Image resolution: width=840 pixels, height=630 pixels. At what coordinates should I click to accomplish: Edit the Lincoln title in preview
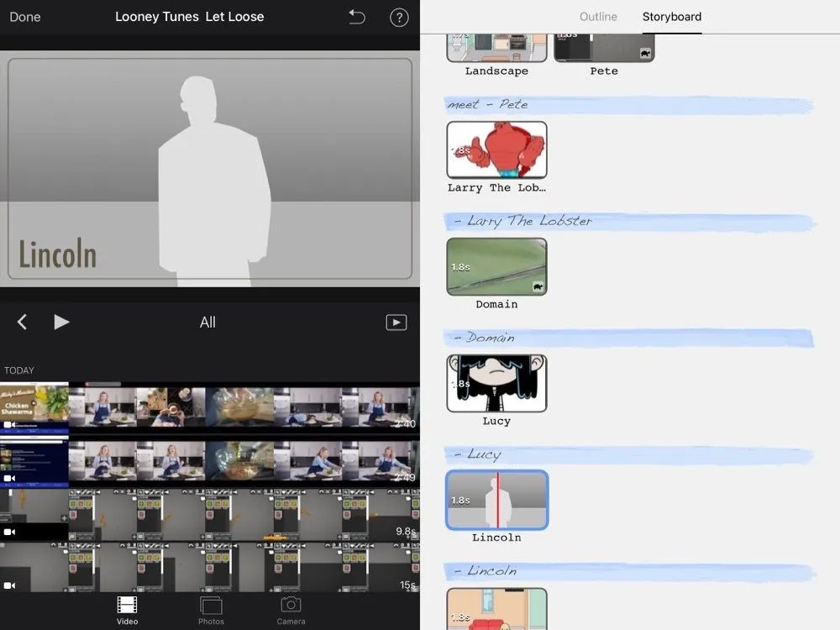(58, 255)
